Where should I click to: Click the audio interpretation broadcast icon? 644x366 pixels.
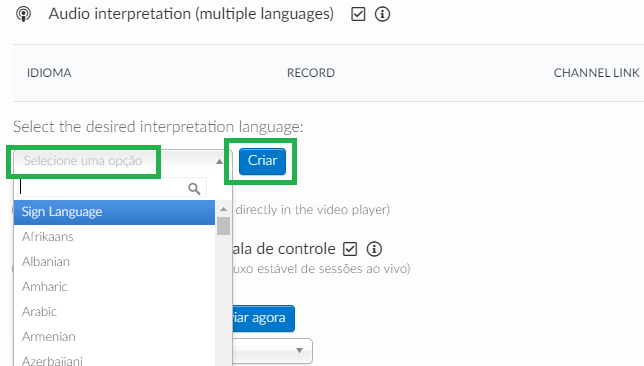(x=23, y=14)
